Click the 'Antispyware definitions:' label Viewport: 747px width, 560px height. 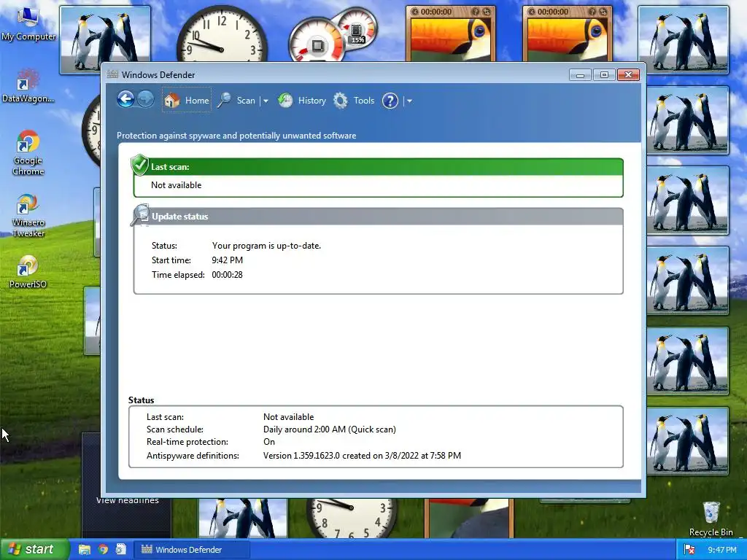(x=193, y=455)
